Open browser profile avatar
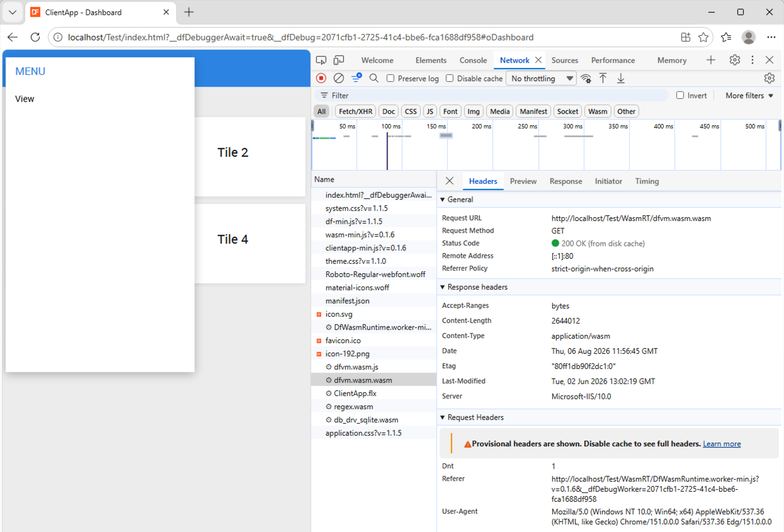This screenshot has width=784, height=532. pos(748,37)
